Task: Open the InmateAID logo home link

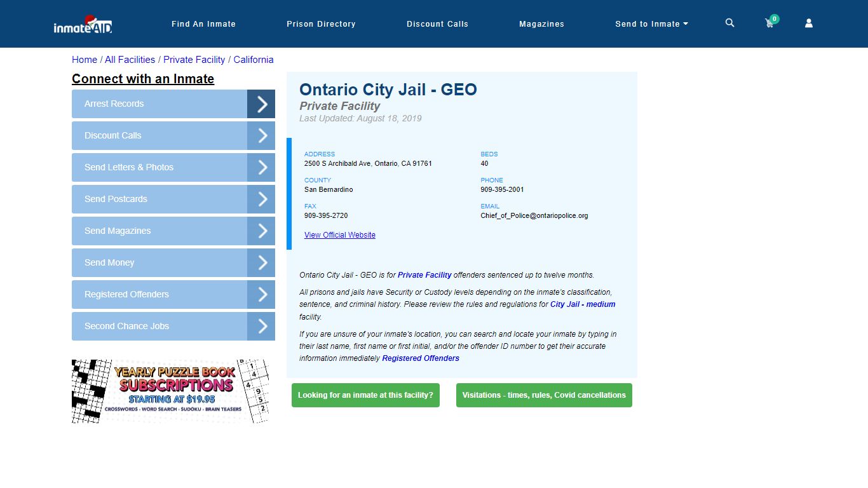Action: [x=83, y=24]
